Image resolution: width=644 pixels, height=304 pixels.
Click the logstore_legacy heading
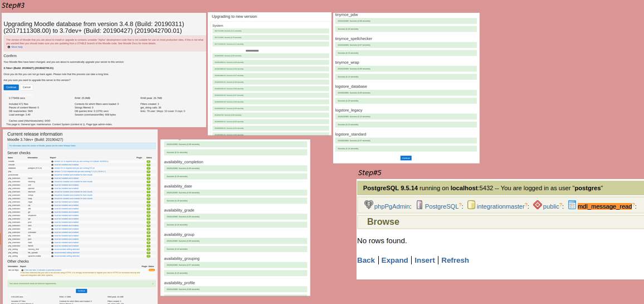349,110
